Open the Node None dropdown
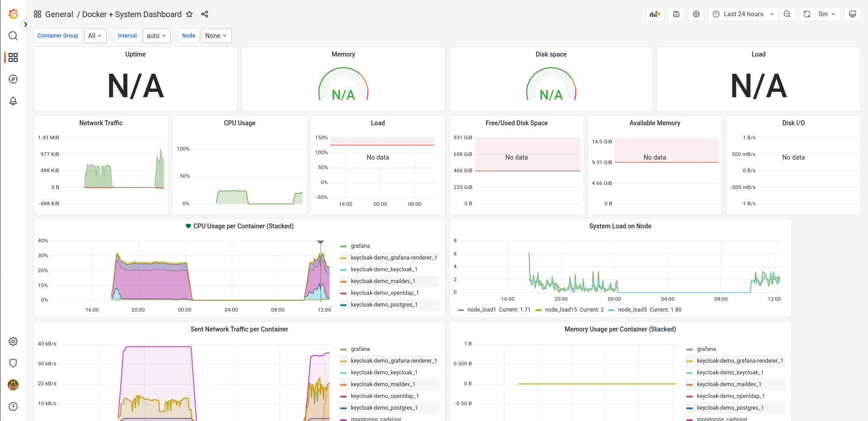 216,36
